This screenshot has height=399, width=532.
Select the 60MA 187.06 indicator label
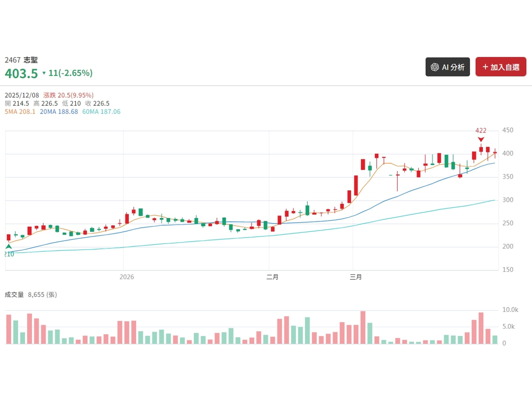click(101, 112)
